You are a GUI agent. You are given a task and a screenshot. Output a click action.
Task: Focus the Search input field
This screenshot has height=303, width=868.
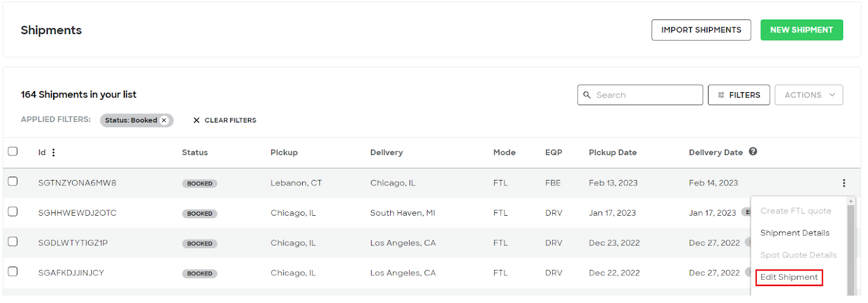point(640,95)
